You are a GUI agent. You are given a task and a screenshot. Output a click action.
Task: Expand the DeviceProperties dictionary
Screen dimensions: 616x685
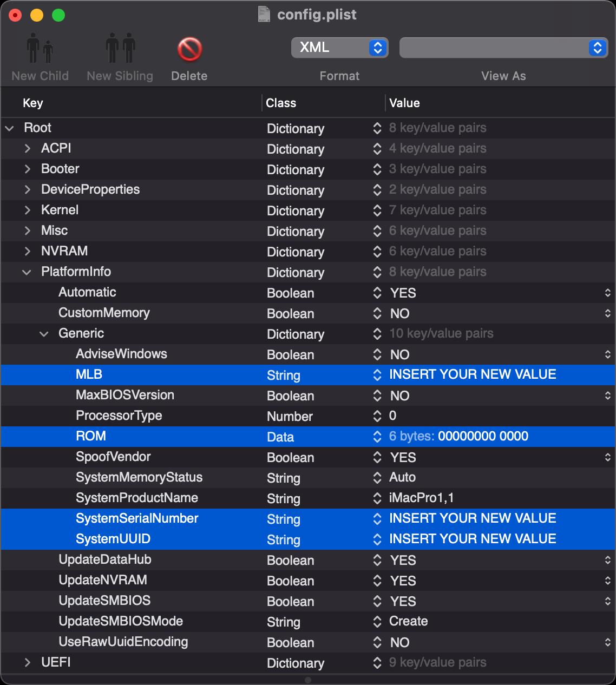[x=27, y=189]
